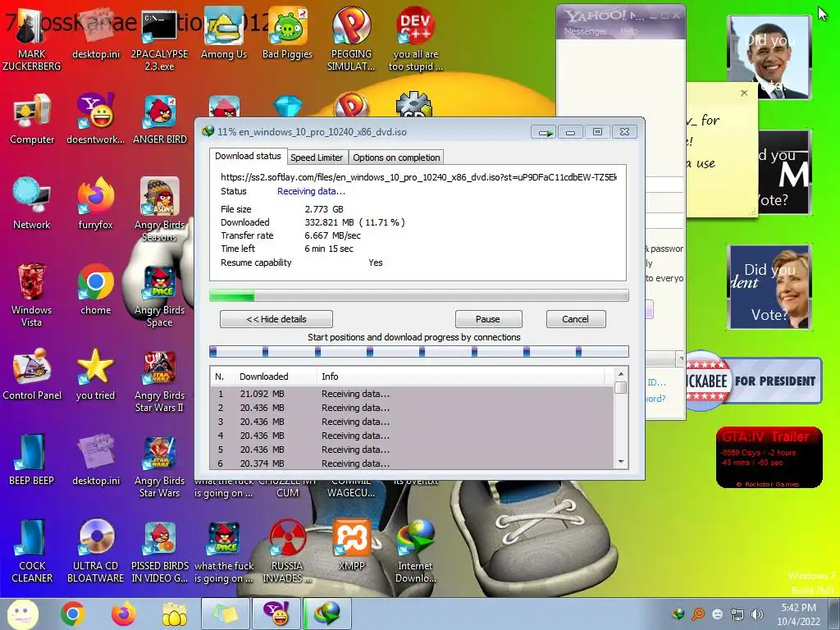Select the XMPP desktop icon
This screenshot has height=630, width=840.
[x=351, y=546]
